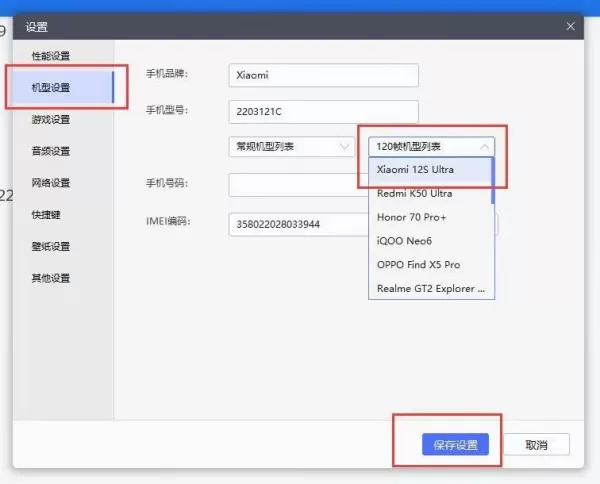This screenshot has width=600, height=484.
Task: Open the 音频设置 section
Action: [51, 151]
